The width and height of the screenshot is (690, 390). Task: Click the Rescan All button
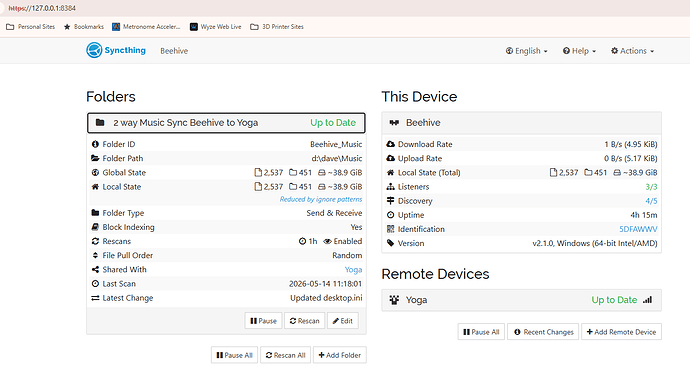286,355
